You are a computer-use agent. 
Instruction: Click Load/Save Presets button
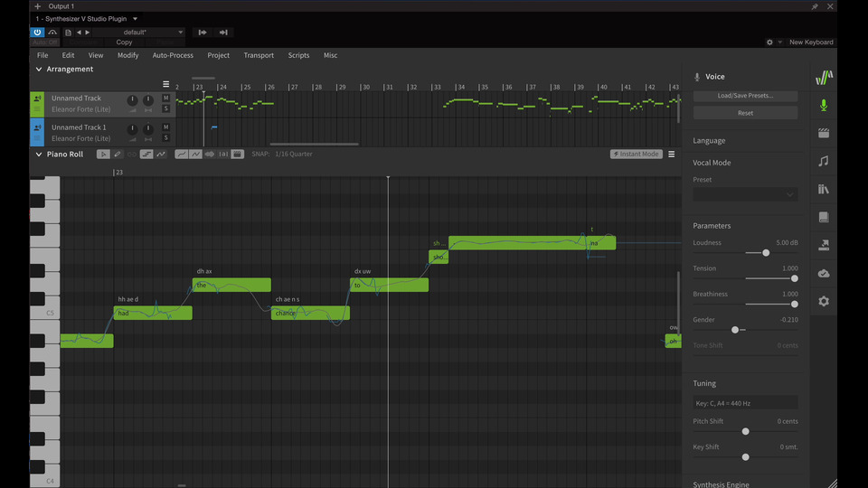745,96
